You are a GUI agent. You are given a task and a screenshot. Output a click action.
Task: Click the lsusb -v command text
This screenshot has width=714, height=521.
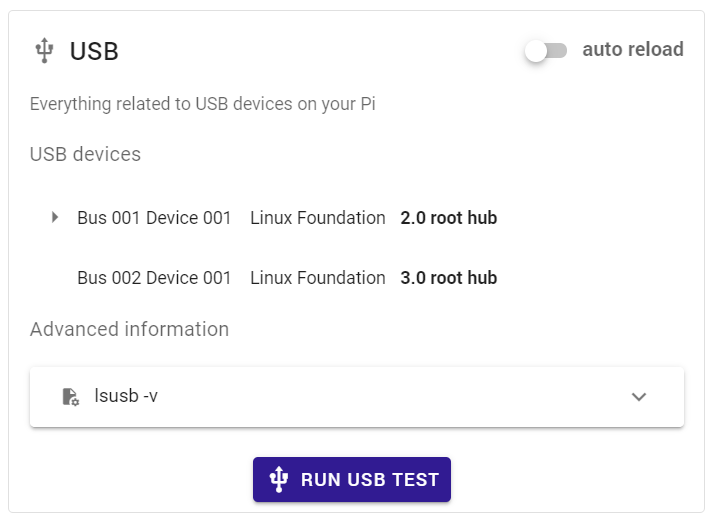(126, 395)
